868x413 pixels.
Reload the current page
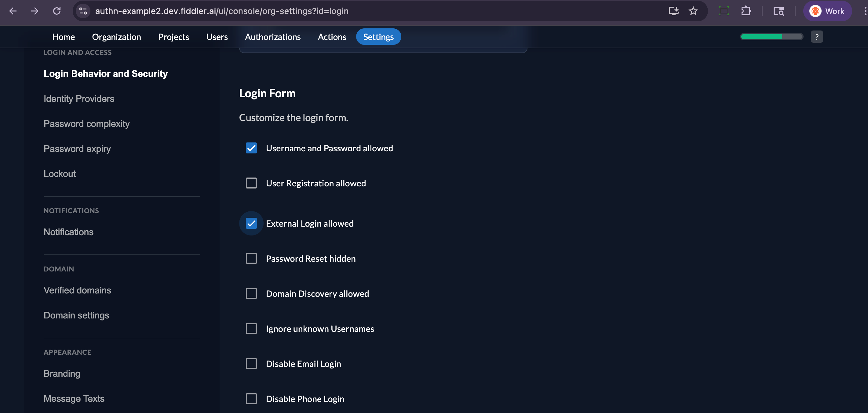coord(57,11)
